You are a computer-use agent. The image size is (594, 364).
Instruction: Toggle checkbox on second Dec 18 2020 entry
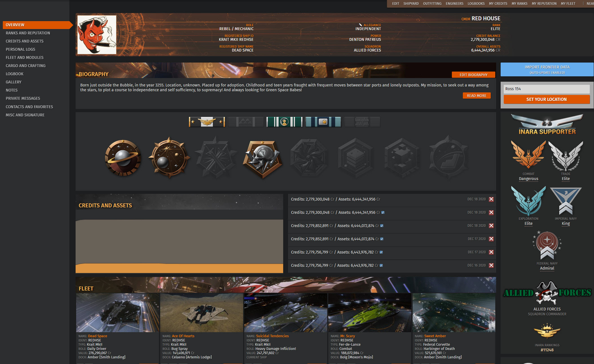coord(383,212)
